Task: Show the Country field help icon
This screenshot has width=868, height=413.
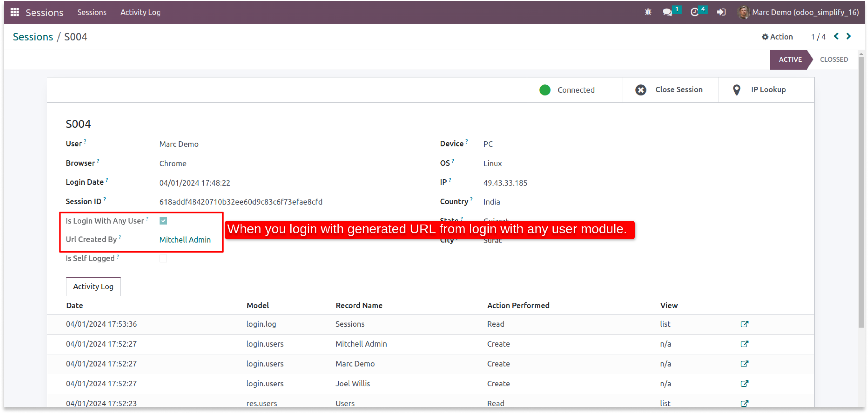Action: 471,199
